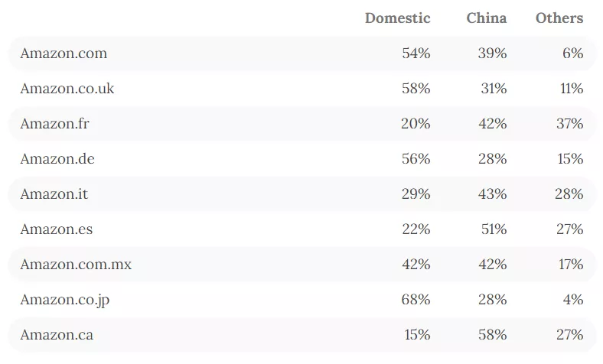Select the Amazon.com row label

(64, 54)
